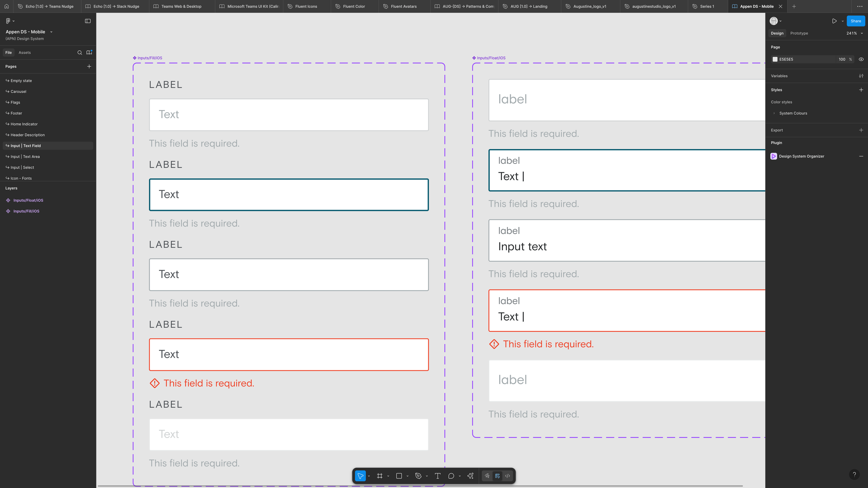Viewport: 868px width, 488px height.
Task: Open Appen DS - Mobile file name dropdown
Action: click(51, 32)
